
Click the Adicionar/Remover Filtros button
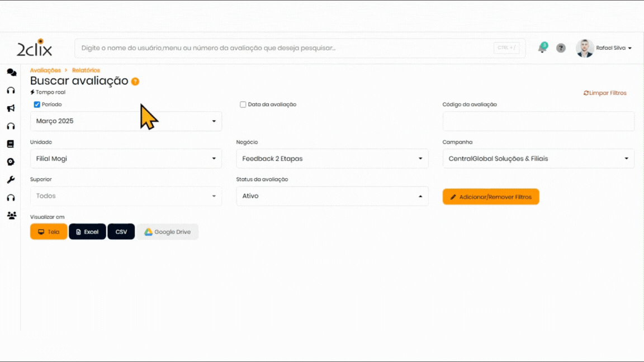(x=491, y=197)
